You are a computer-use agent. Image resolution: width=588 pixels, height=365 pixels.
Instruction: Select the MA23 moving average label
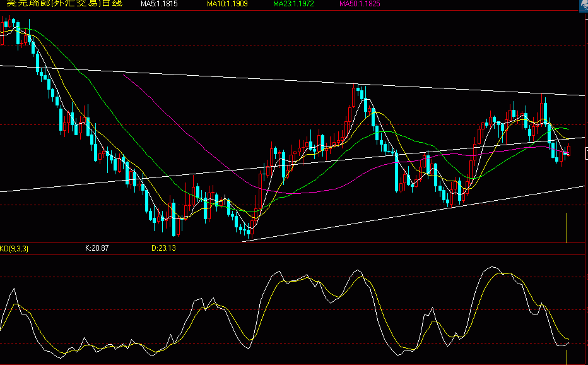tap(292, 4)
